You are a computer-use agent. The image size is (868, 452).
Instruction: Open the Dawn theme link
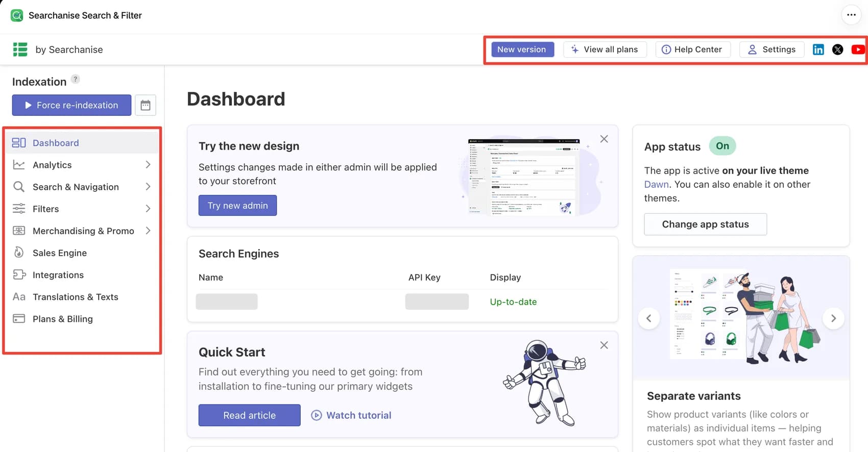656,184
